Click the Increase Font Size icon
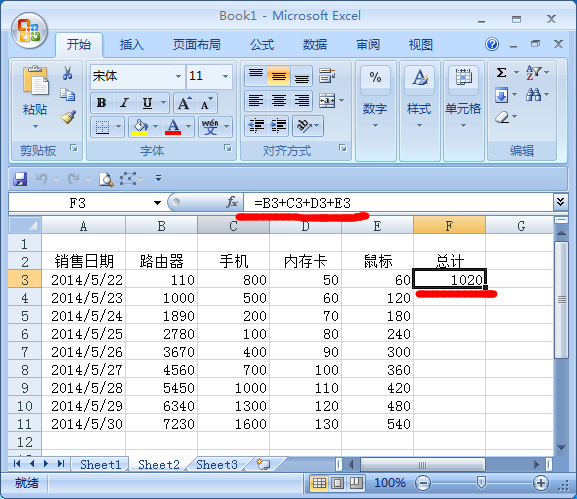Viewport: 577px width, 499px height. point(184,103)
